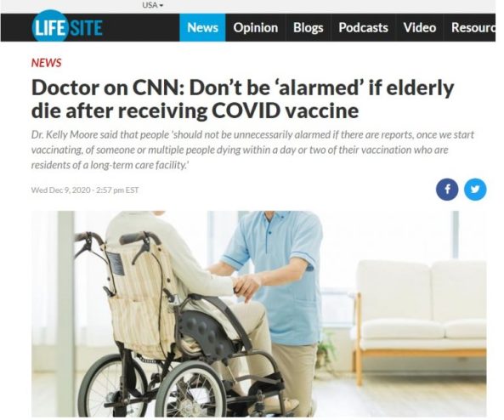This screenshot has width=504, height=420.
Task: Click the dropdown arrow beside USA
Action: click(161, 5)
